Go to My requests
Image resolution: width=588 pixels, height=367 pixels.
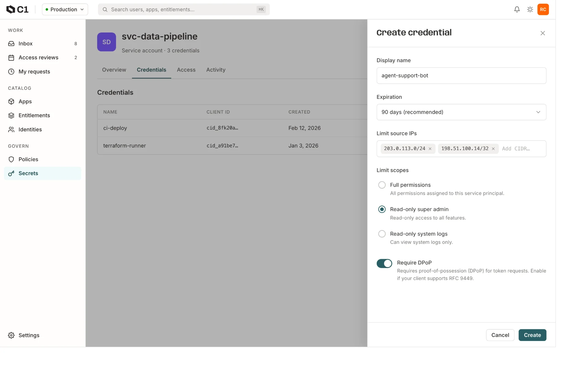pos(43,72)
